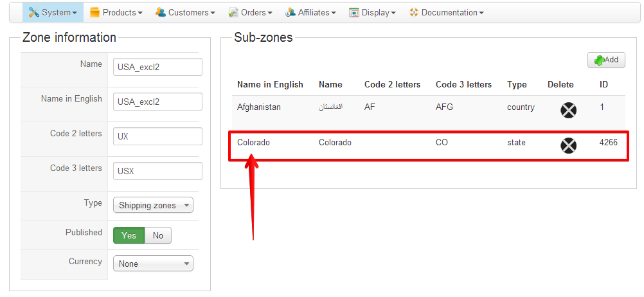Delete the Afghanistan sub-zone
The image size is (644, 297).
point(568,111)
